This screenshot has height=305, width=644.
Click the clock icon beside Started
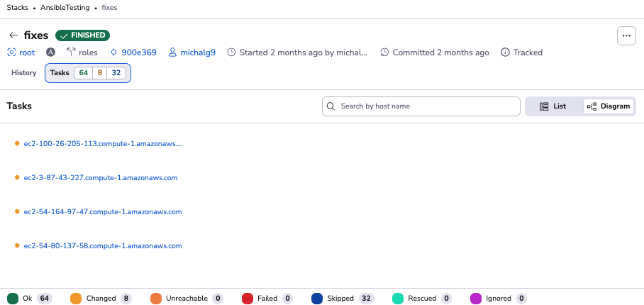(231, 52)
